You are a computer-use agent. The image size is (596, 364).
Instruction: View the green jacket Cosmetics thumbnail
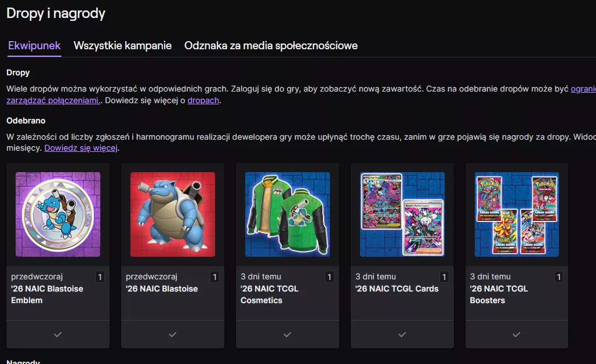pyautogui.click(x=288, y=214)
